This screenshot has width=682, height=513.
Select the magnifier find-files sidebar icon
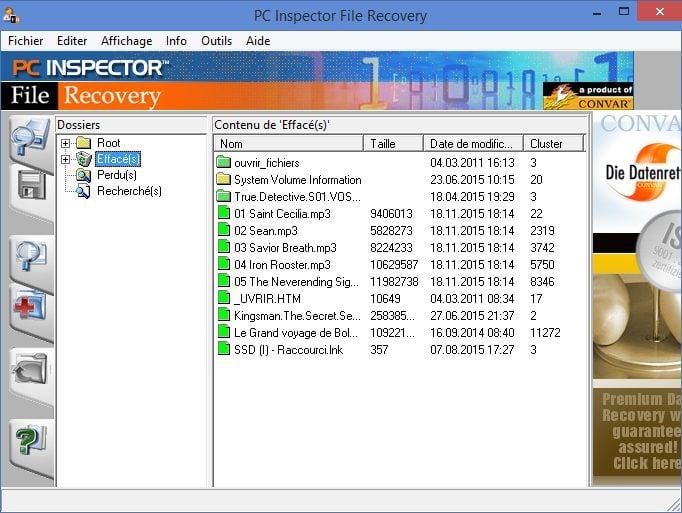(x=30, y=255)
